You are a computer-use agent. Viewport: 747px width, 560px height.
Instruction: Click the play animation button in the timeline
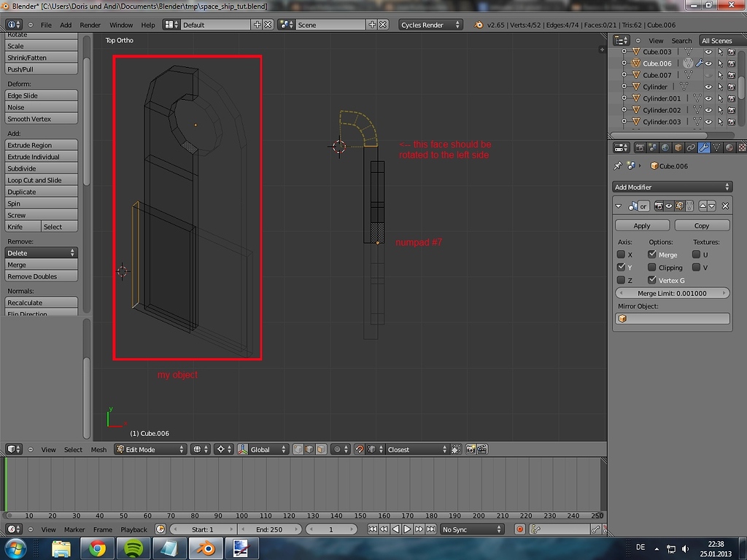(x=407, y=529)
